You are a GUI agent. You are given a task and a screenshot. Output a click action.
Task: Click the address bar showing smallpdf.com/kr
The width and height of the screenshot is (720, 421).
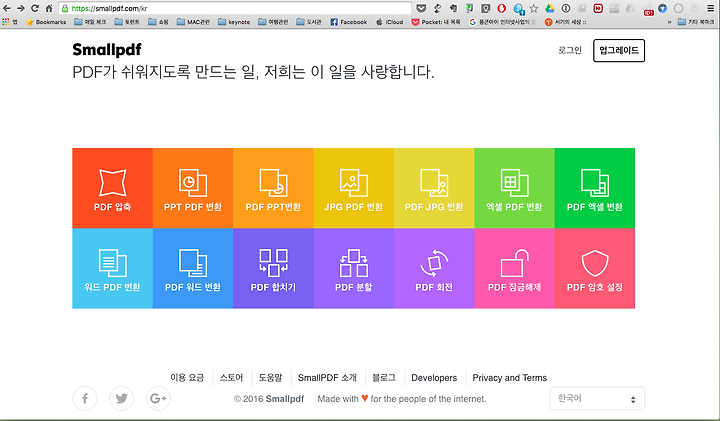click(x=235, y=8)
